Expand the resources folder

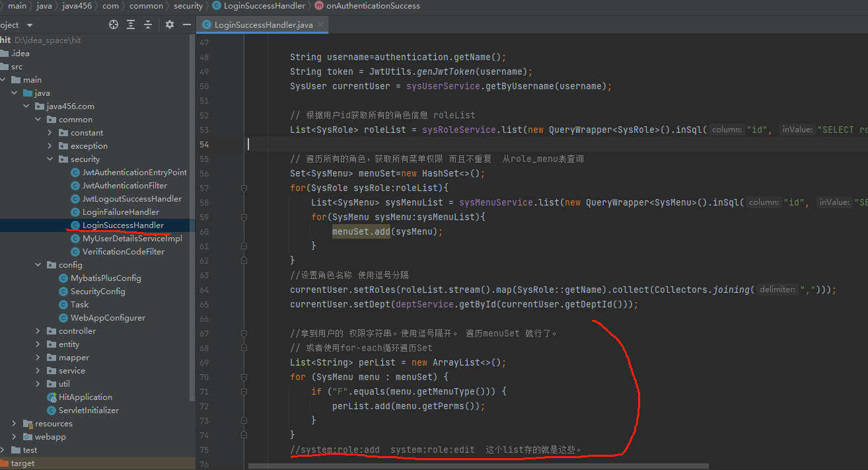[15, 424]
